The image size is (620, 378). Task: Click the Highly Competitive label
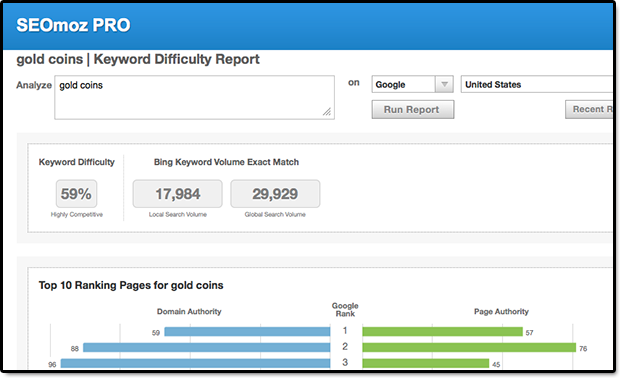[x=77, y=214]
